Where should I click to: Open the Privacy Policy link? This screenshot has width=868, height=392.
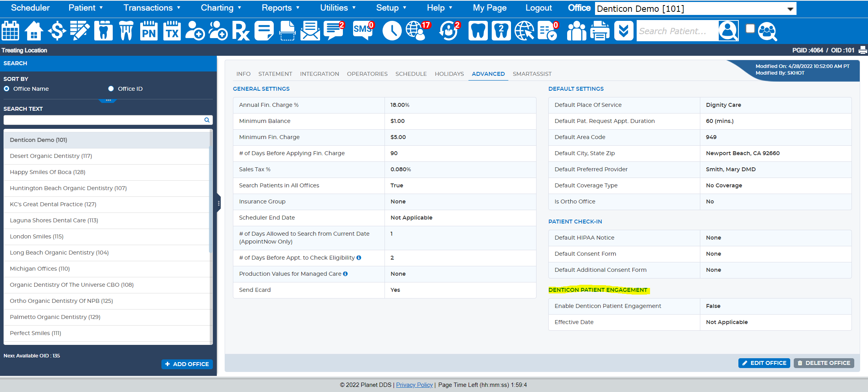(414, 385)
